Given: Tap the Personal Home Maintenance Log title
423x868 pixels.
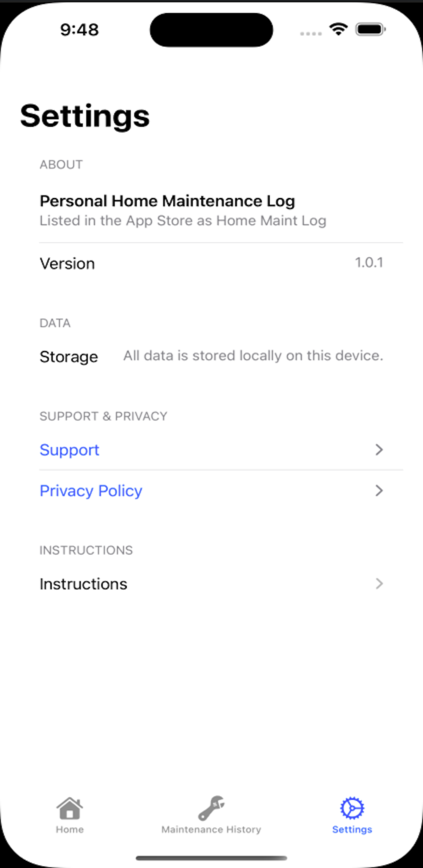Looking at the screenshot, I should click(167, 201).
